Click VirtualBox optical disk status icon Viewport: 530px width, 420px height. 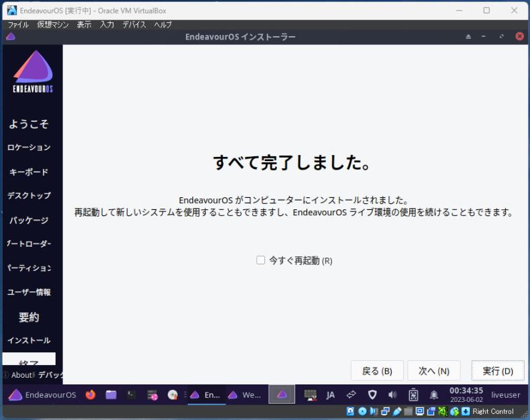click(x=362, y=411)
